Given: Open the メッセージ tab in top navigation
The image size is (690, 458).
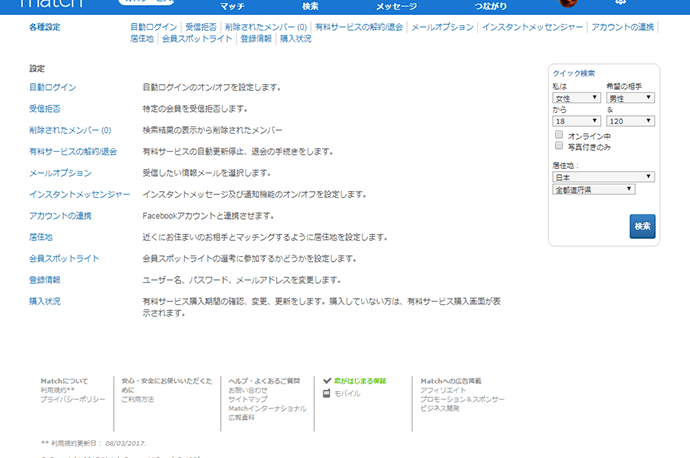Looking at the screenshot, I should 396,6.
